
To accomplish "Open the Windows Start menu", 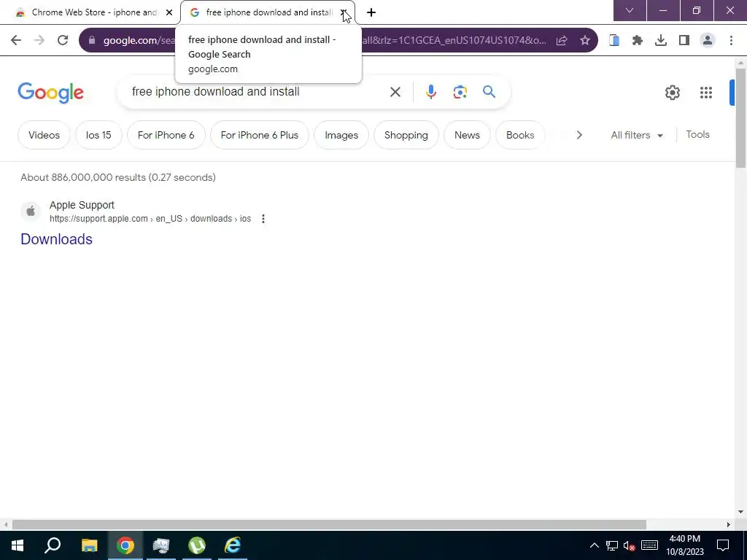I will (x=18, y=545).
